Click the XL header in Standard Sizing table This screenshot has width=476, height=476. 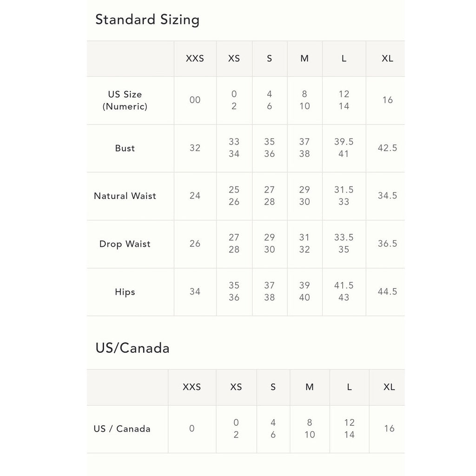[387, 58]
